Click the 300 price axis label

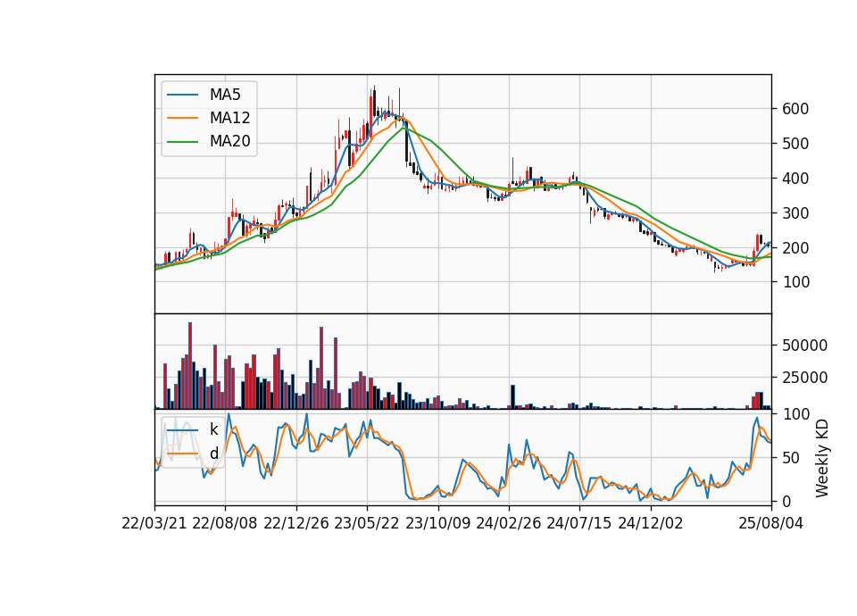click(x=795, y=213)
